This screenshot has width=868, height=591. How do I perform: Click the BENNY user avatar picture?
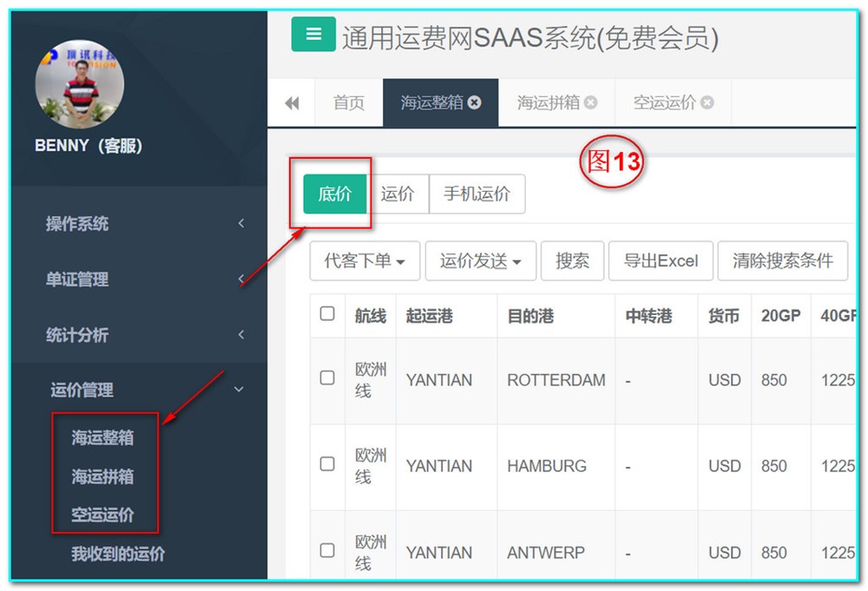point(79,85)
